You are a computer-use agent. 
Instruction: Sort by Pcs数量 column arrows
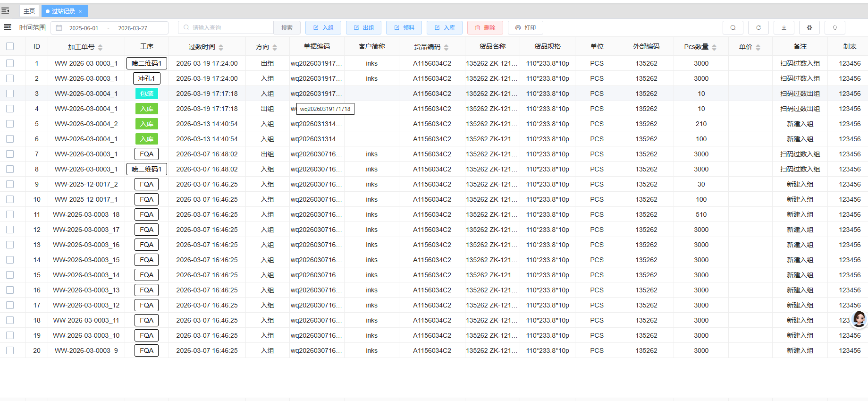click(x=714, y=47)
